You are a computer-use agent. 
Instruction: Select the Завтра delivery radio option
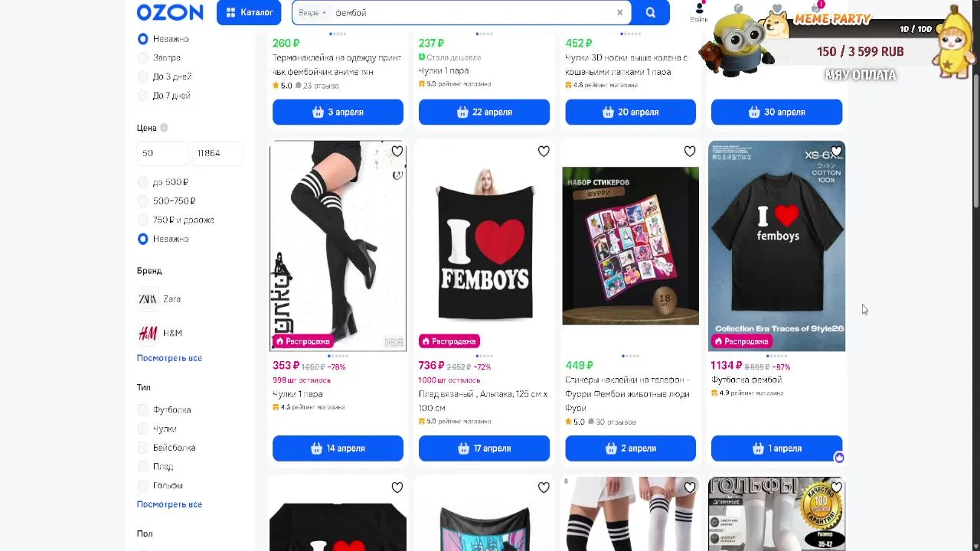[142, 57]
